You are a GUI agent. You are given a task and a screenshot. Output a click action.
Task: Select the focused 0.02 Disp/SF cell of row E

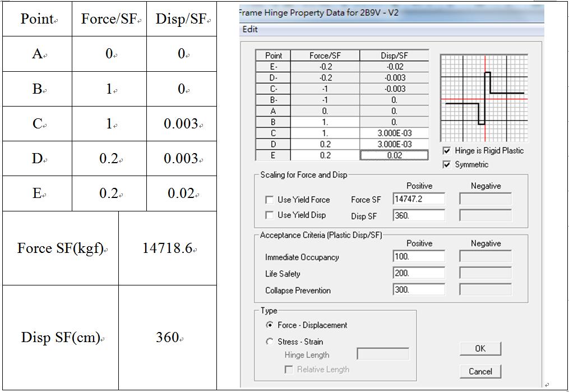(x=394, y=155)
